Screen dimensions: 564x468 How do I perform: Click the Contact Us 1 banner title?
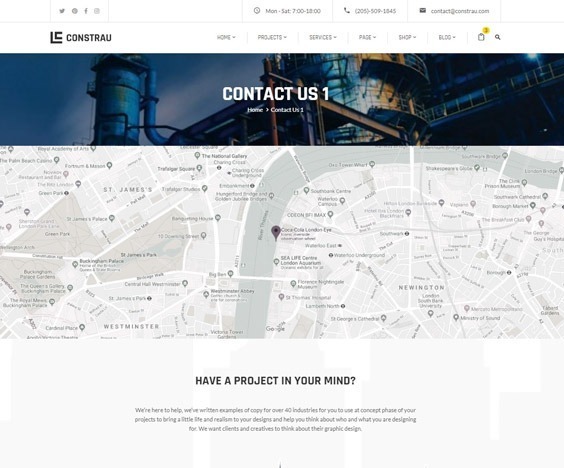276,94
